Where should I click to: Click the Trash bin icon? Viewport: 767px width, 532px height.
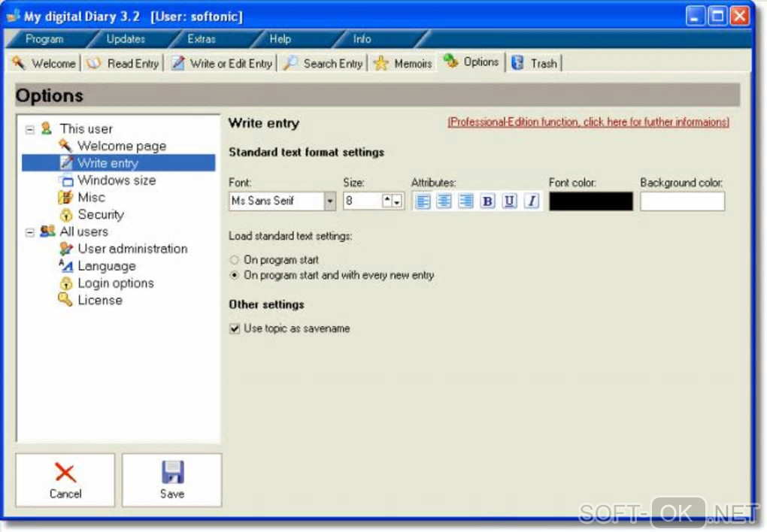point(517,63)
